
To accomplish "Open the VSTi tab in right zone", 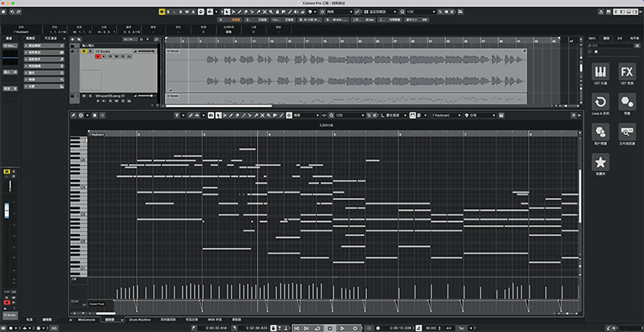I will 592,38.
